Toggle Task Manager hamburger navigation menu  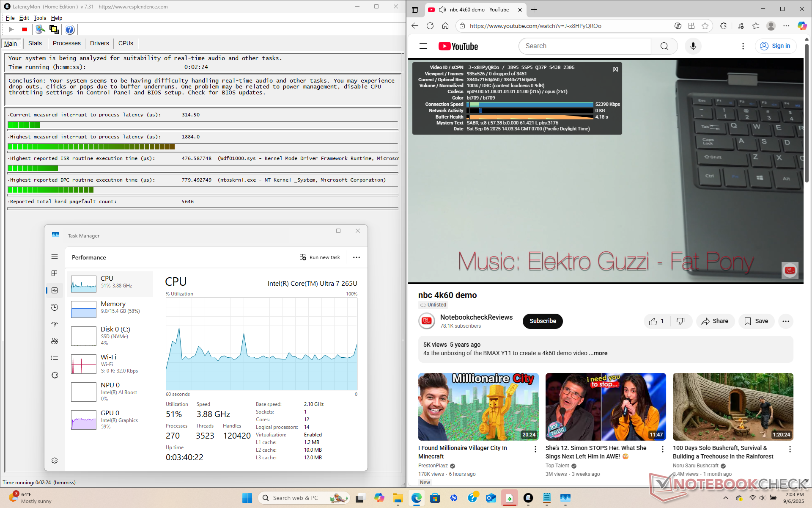[x=55, y=257]
